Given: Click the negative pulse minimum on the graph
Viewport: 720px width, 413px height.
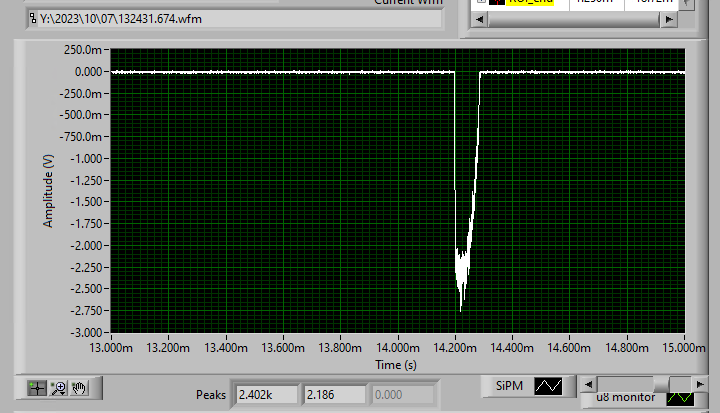Looking at the screenshot, I should point(461,311).
